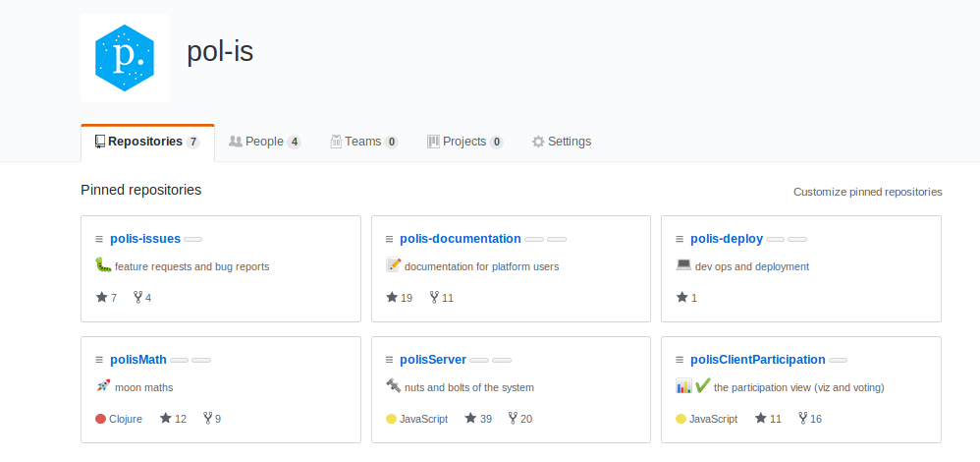Click Customize pinned repositories link

pos(867,192)
